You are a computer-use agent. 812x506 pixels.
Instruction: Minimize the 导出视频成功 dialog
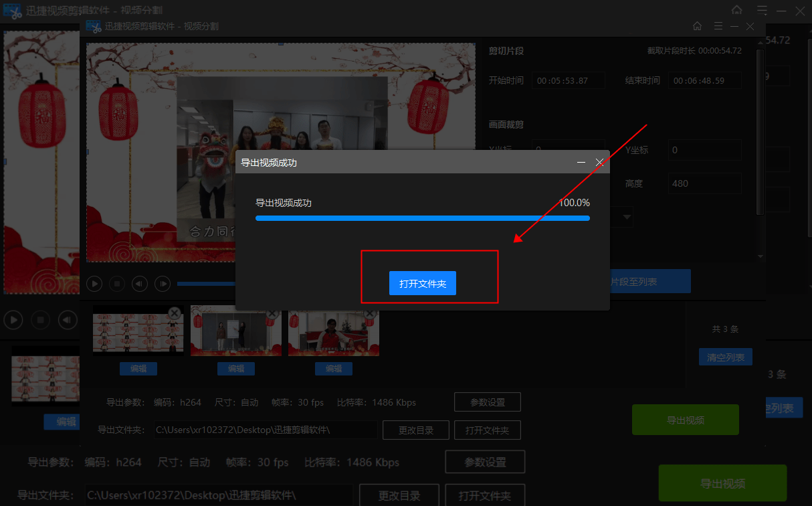581,163
